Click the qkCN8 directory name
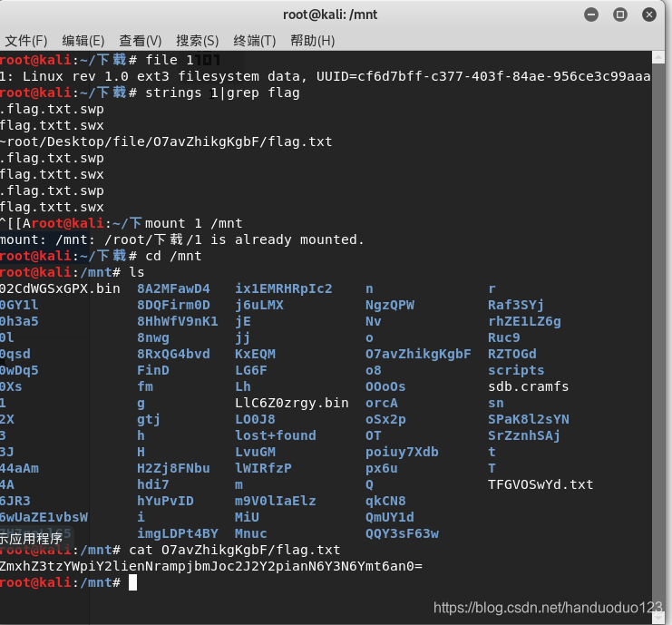672x625 pixels. click(x=385, y=501)
